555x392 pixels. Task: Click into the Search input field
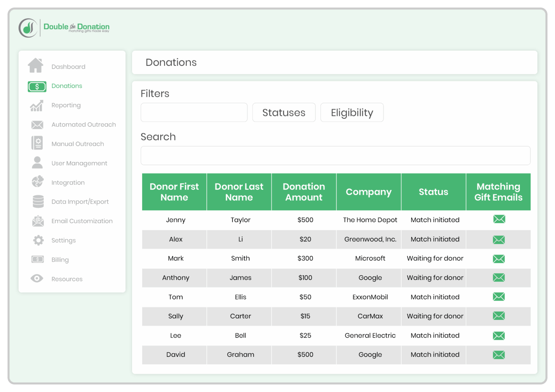[335, 155]
